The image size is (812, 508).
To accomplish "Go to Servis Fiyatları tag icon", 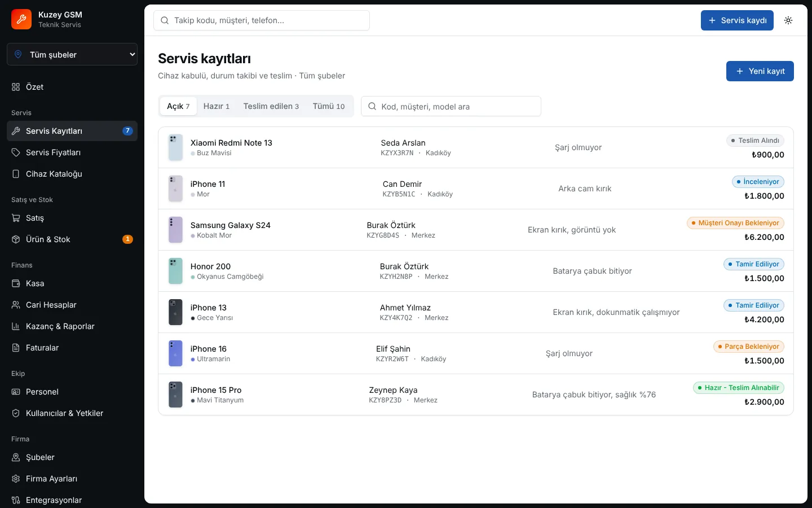I will (x=16, y=152).
